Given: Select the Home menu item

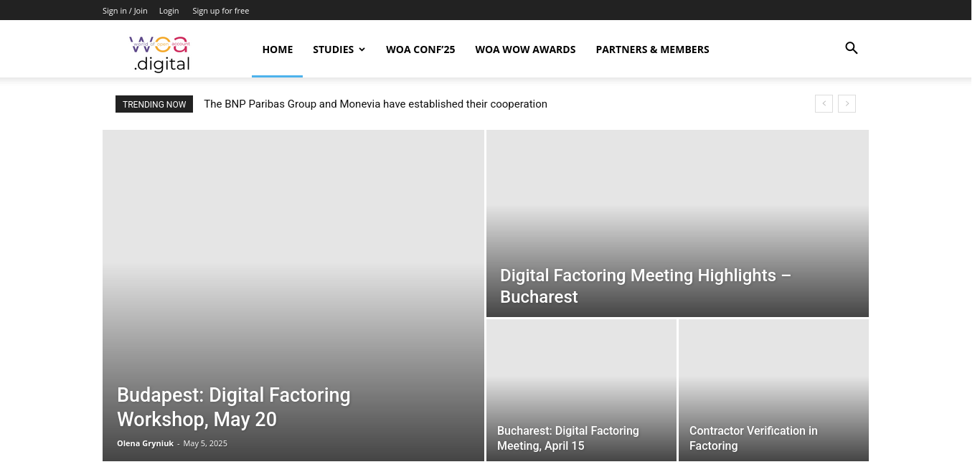Looking at the screenshot, I should click(277, 49).
